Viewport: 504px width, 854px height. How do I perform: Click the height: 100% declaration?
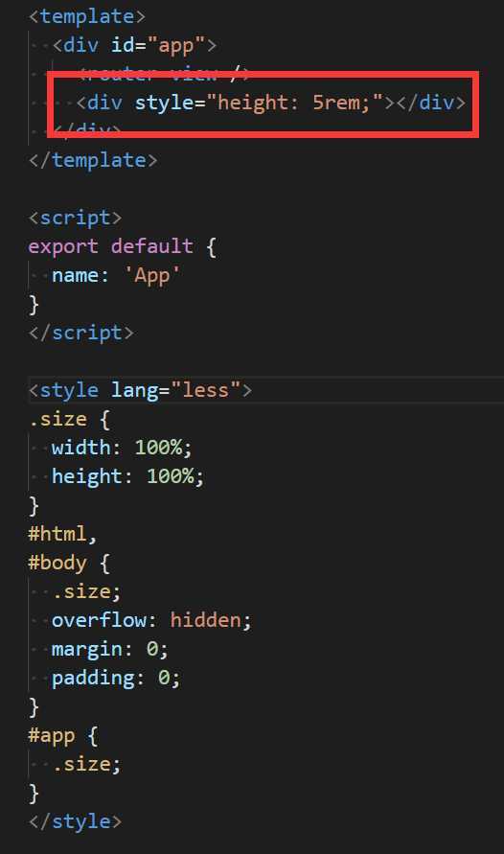127,476
